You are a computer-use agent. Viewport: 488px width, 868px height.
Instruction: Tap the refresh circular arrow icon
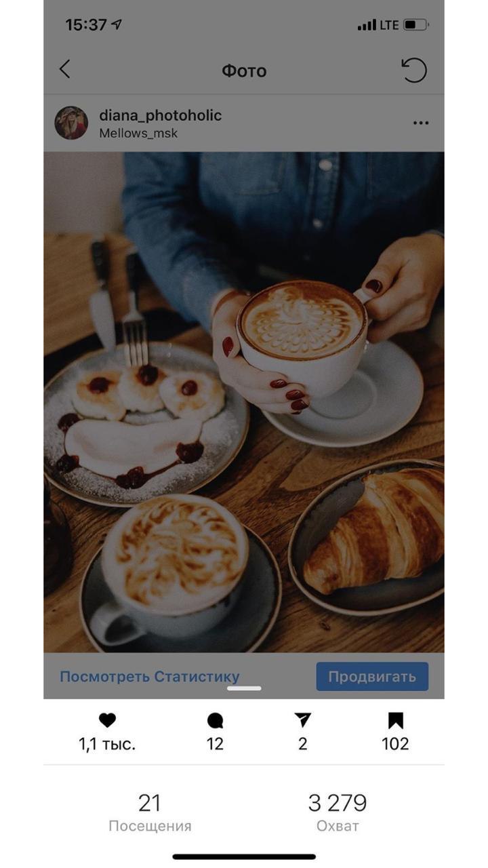tap(413, 70)
